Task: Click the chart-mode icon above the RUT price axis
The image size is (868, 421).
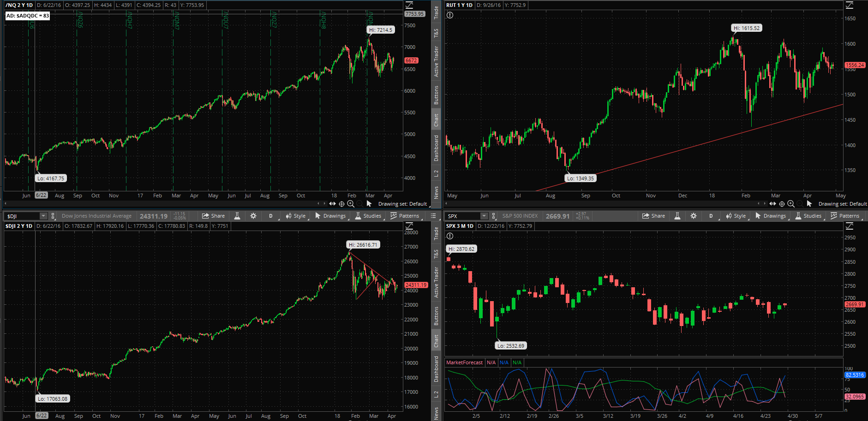Action: click(850, 5)
